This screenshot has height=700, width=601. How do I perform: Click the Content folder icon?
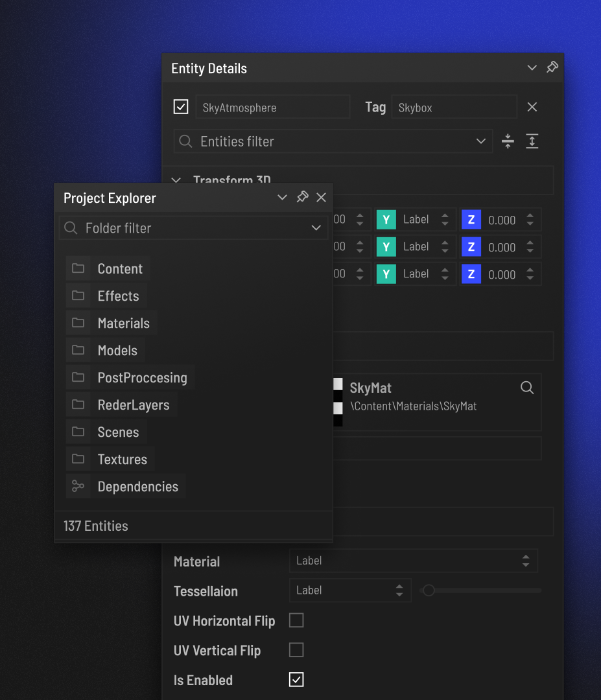click(78, 268)
